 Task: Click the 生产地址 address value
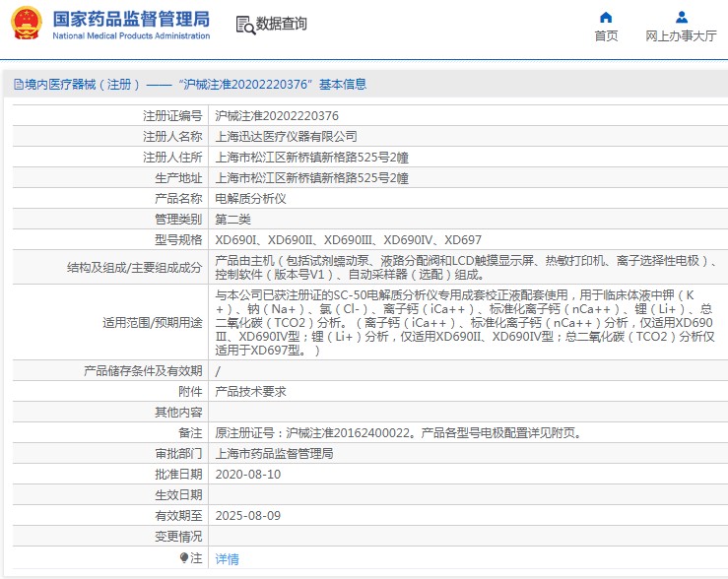click(x=311, y=178)
